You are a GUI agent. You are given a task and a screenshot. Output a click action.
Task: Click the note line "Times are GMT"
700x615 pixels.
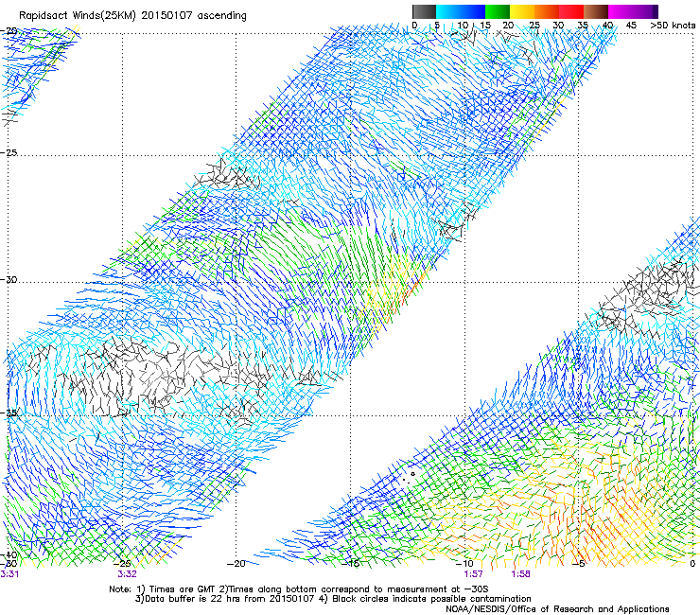(x=181, y=589)
